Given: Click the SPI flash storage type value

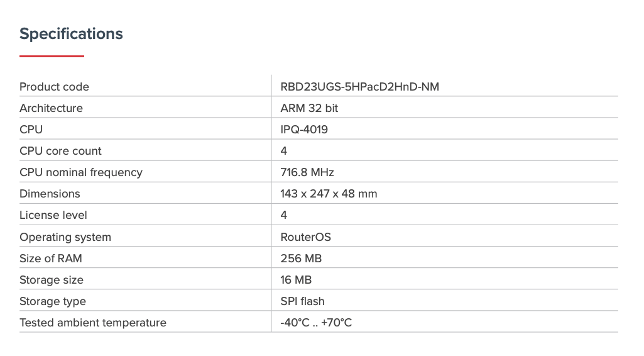Looking at the screenshot, I should pos(302,301).
